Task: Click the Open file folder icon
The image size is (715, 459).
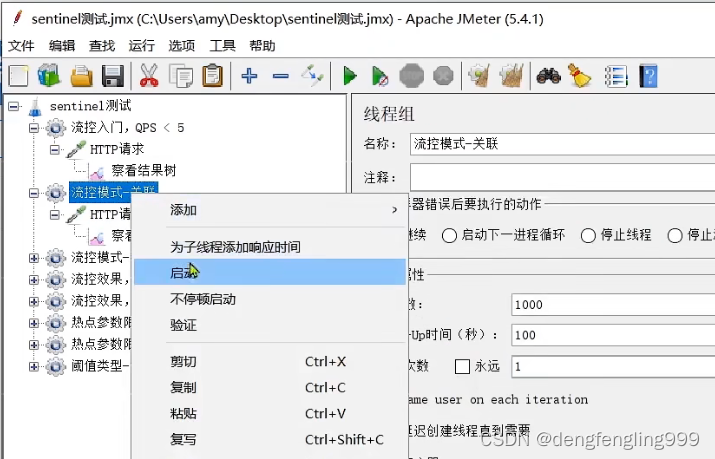Action: coord(82,76)
